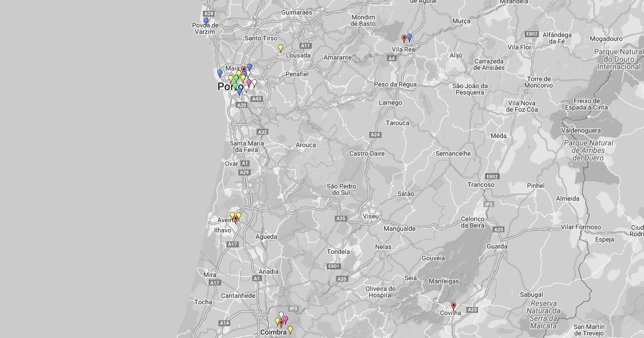Image resolution: width=644 pixels, height=338 pixels.
Task: Select the yellow pin southeast of Coimbra
Action: click(x=290, y=329)
